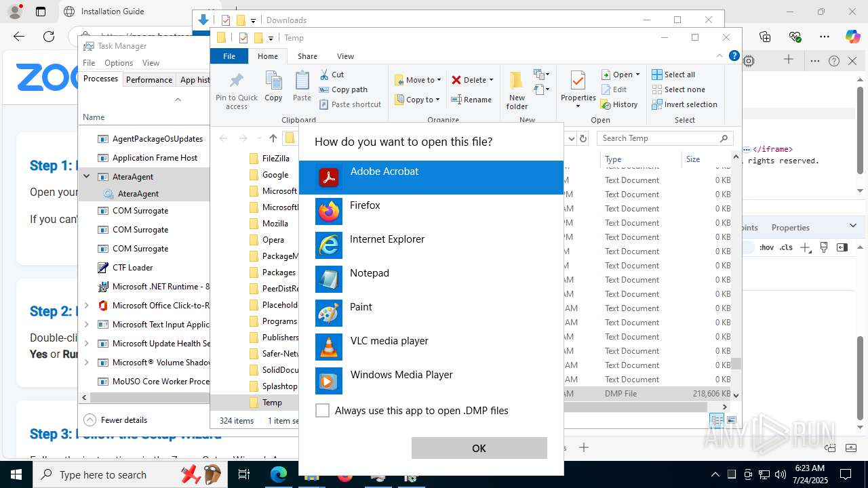The width and height of the screenshot is (868, 488).
Task: Click Invert selection in the ribbon
Action: tap(684, 104)
